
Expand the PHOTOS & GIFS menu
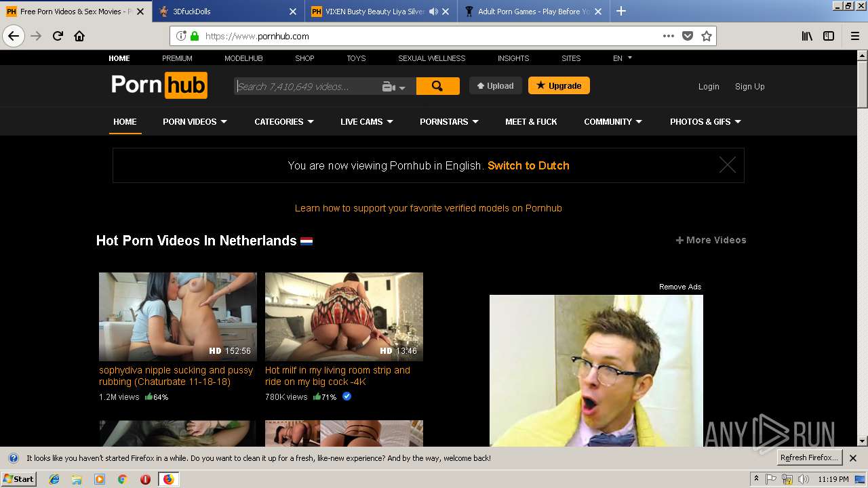[705, 122]
